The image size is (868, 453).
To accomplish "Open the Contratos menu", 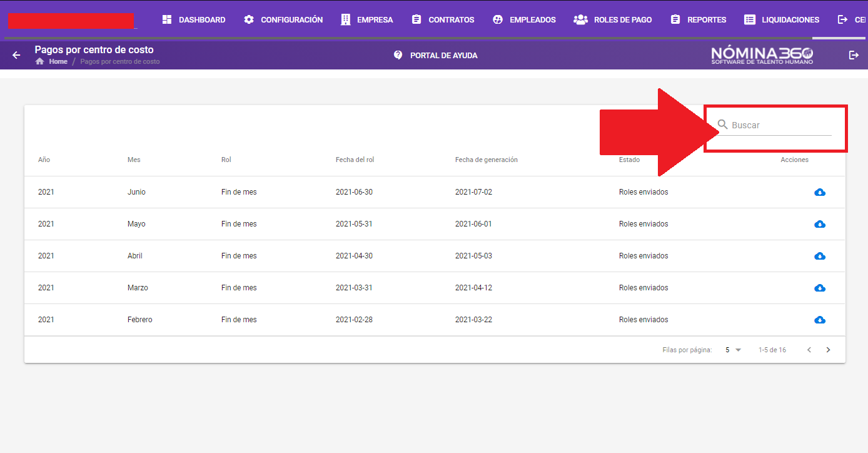I will [443, 19].
